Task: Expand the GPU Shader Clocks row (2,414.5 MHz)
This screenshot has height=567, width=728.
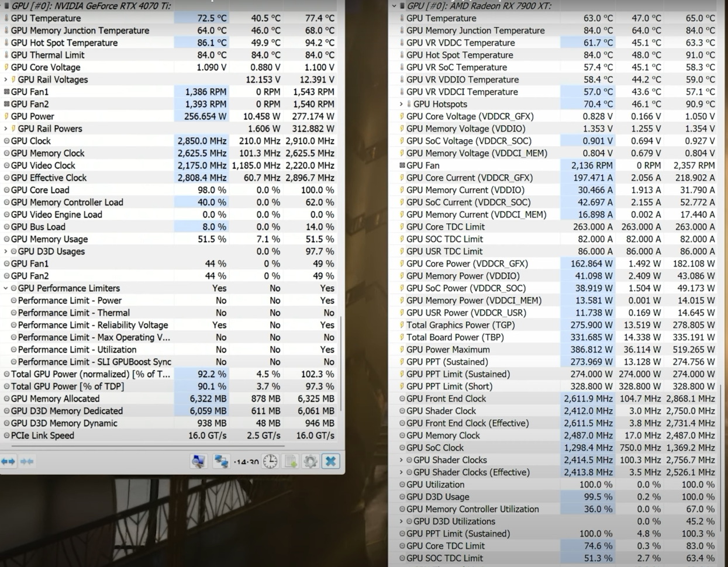Action: (401, 460)
